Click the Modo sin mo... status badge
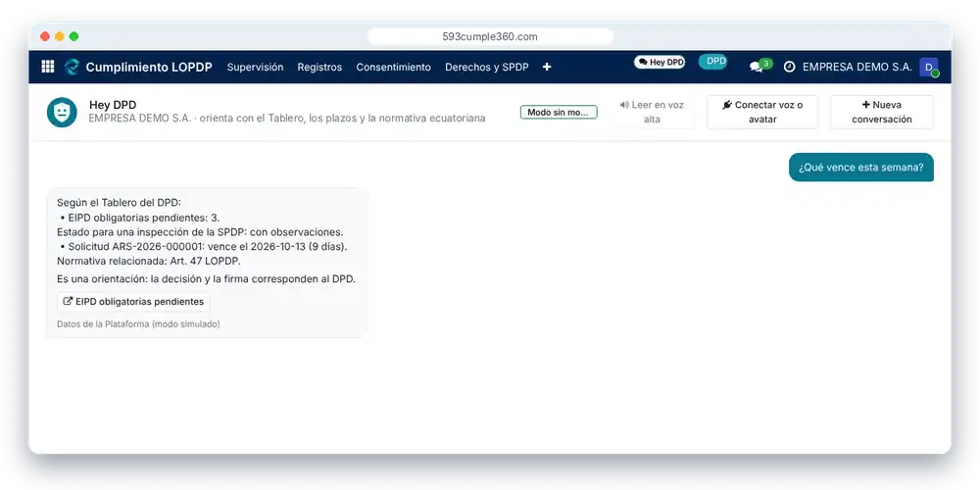The image size is (980, 490). tap(559, 112)
